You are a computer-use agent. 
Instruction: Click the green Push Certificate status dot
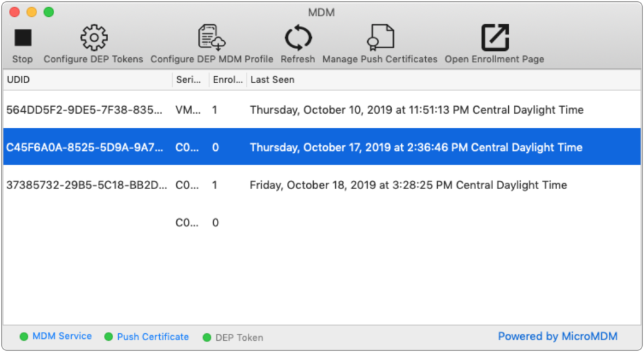pyautogui.click(x=108, y=337)
